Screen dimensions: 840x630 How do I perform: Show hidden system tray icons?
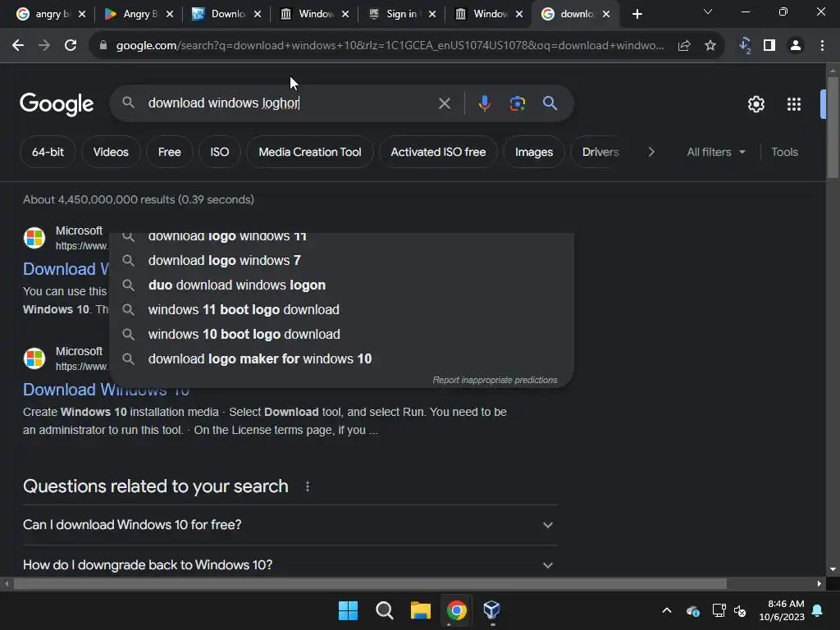click(x=667, y=610)
